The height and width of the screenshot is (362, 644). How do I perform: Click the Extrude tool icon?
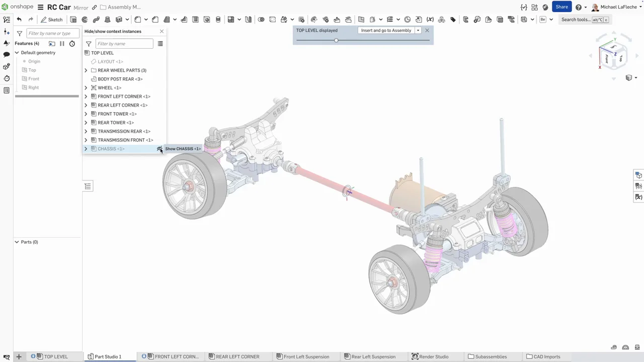click(x=73, y=20)
